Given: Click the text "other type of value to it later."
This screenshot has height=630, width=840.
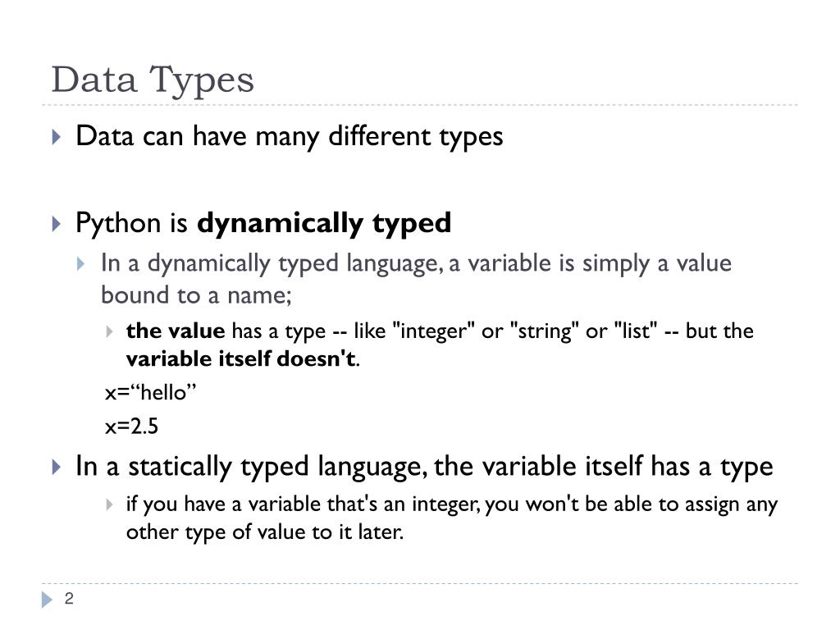Looking at the screenshot, I should [x=265, y=532].
